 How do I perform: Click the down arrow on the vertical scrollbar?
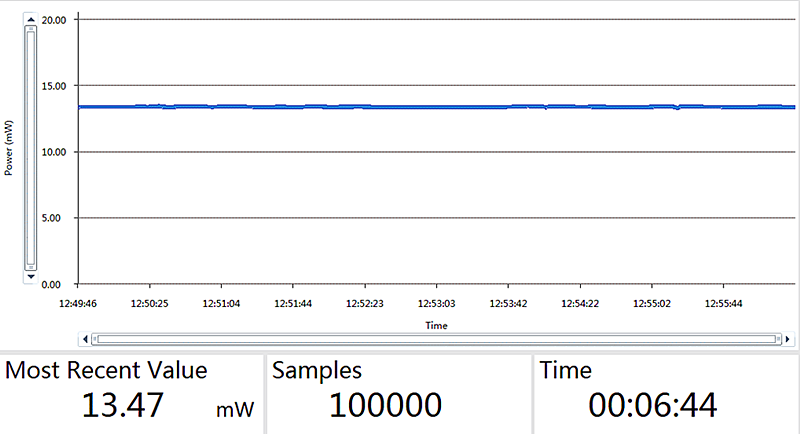(30, 275)
